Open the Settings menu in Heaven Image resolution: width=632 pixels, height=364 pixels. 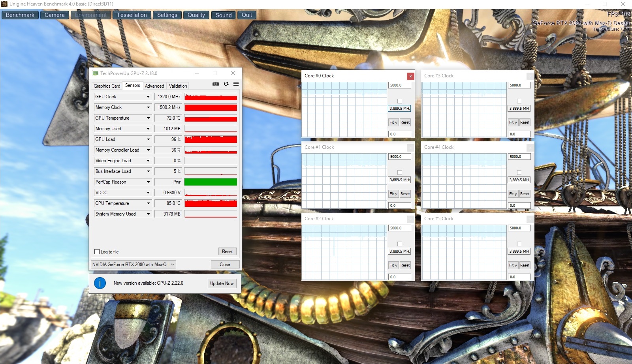[167, 15]
